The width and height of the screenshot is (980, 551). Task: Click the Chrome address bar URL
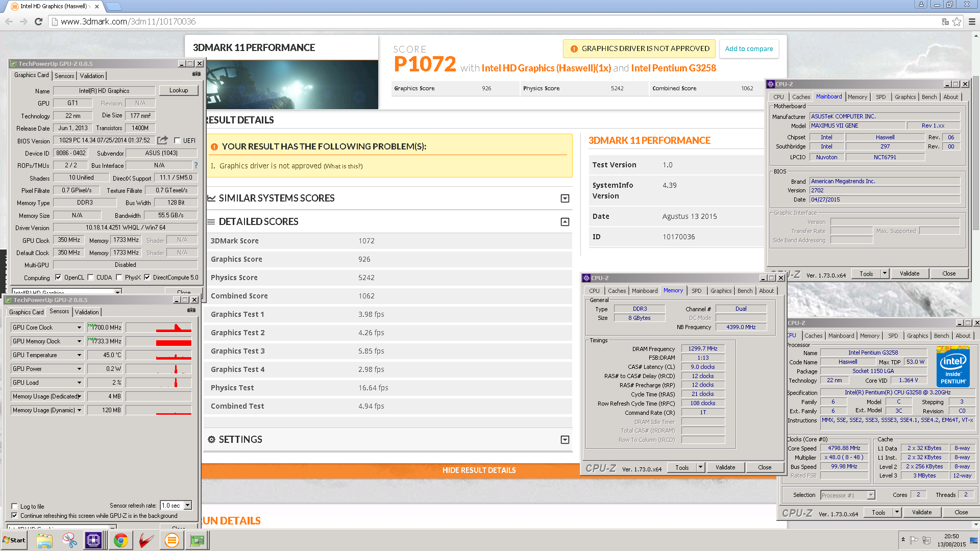(x=128, y=21)
